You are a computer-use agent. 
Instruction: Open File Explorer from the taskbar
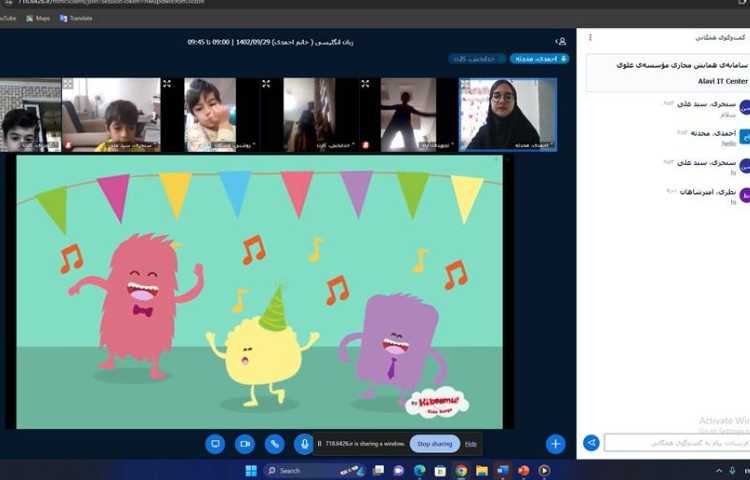pos(482,470)
